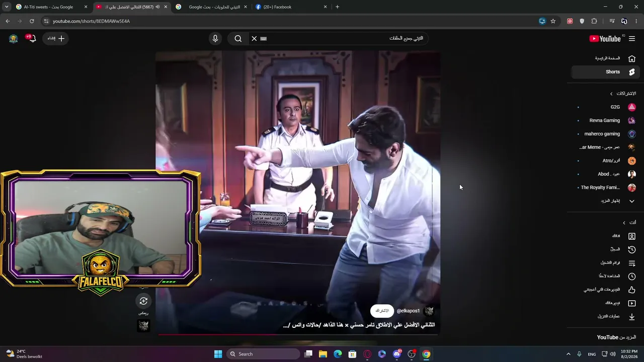Image resolution: width=644 pixels, height=362 pixels.
Task: Expand the You section header arrow
Action: (x=624, y=223)
